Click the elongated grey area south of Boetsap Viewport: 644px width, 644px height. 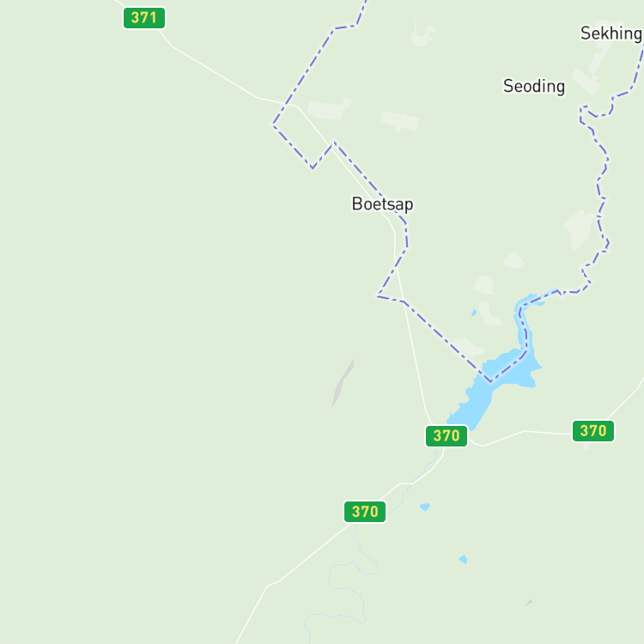click(343, 383)
